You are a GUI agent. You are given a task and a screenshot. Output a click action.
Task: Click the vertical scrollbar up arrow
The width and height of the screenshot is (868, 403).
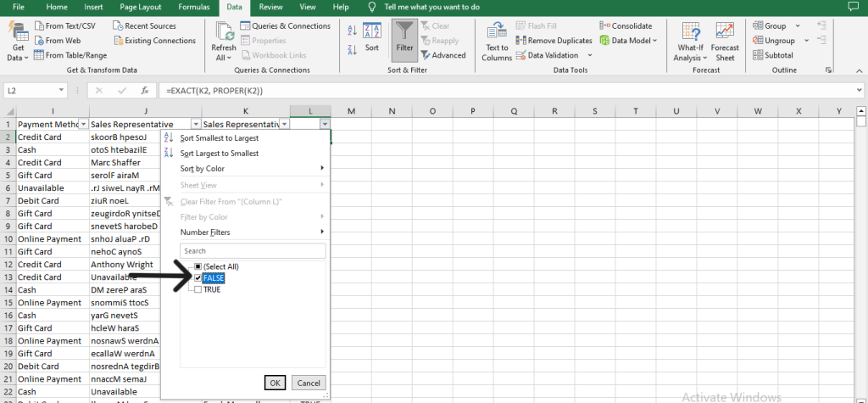(860, 109)
